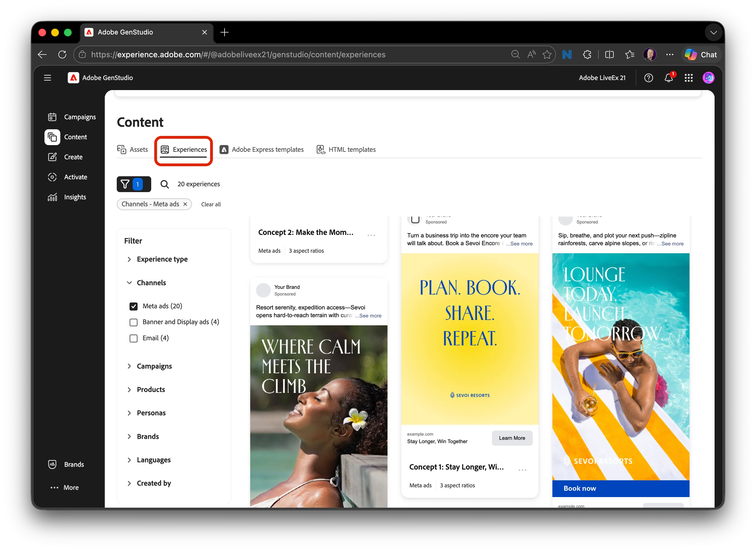The height and width of the screenshot is (551, 756).
Task: Toggle the filter panel button
Action: click(134, 184)
